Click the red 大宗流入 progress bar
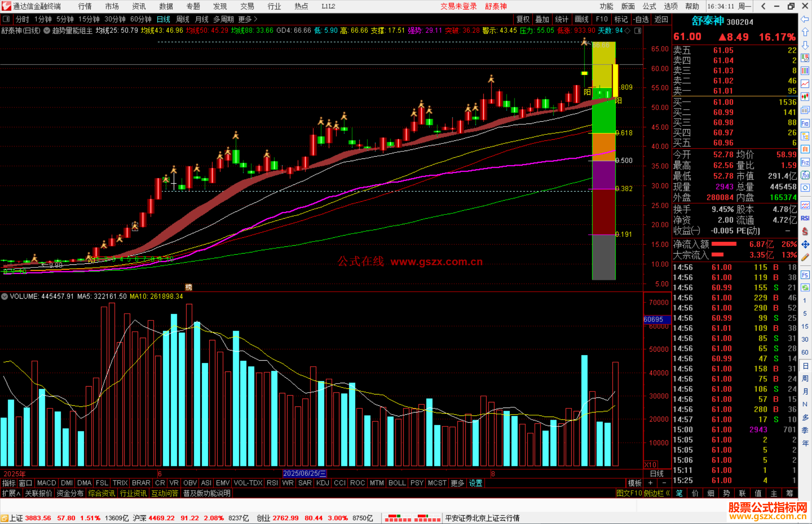The image size is (812, 524). (x=718, y=255)
